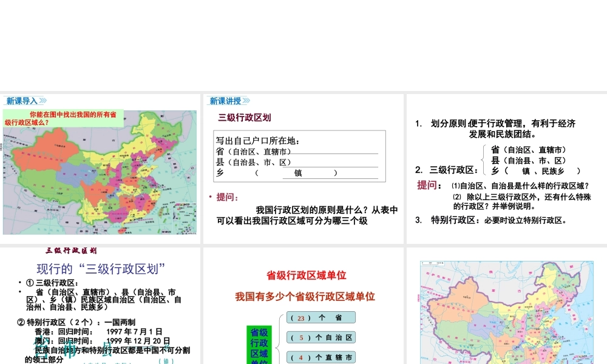This screenshot has width=607, height=364.
Task: Click the heading 三级行政区划
Action: tap(244, 118)
